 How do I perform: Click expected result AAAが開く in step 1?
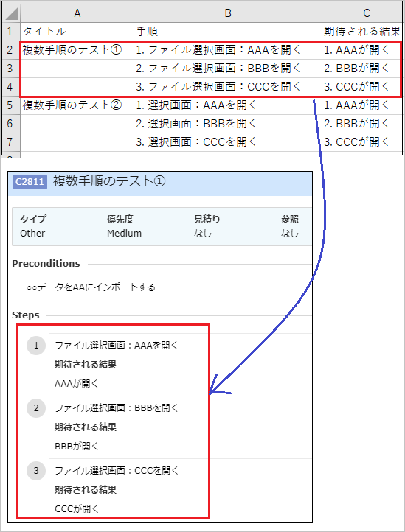click(77, 384)
